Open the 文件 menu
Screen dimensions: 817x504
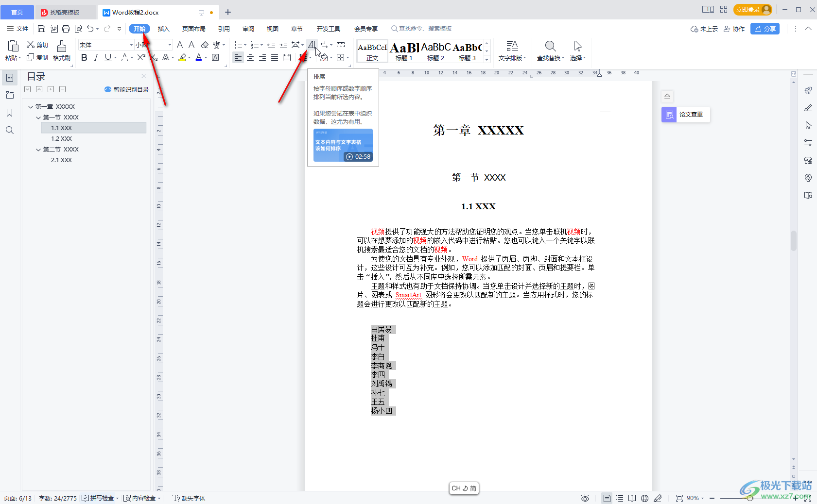pos(17,29)
